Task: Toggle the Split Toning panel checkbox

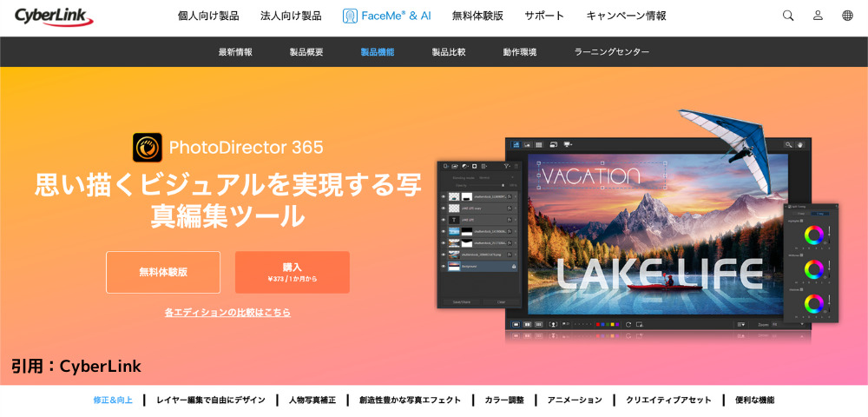Action: (790, 207)
